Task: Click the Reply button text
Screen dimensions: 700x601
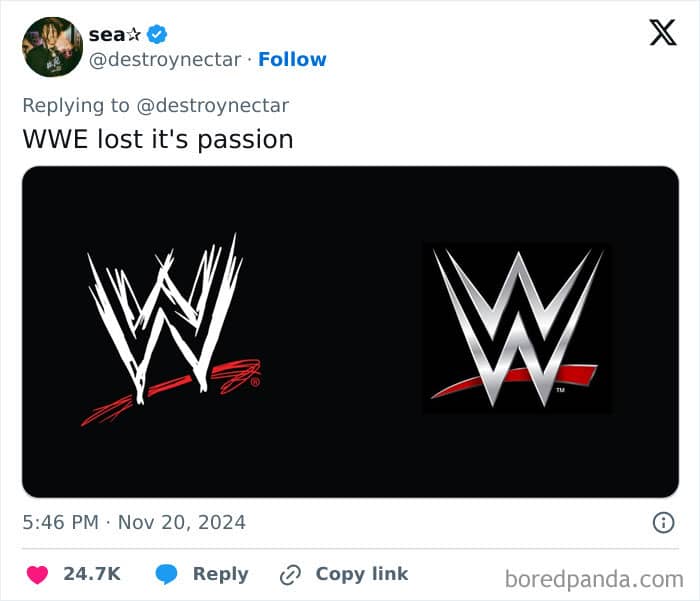Action: point(221,575)
